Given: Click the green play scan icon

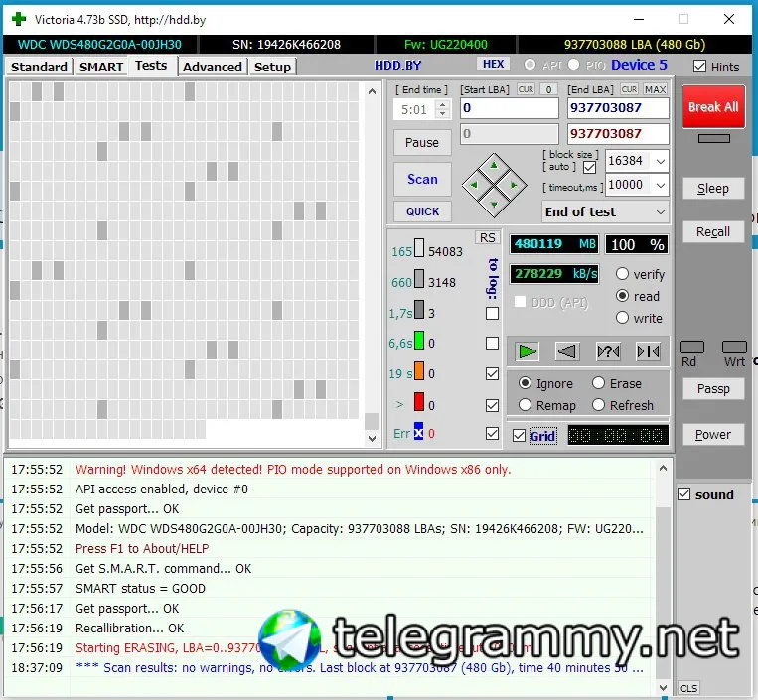Looking at the screenshot, I should [x=527, y=351].
